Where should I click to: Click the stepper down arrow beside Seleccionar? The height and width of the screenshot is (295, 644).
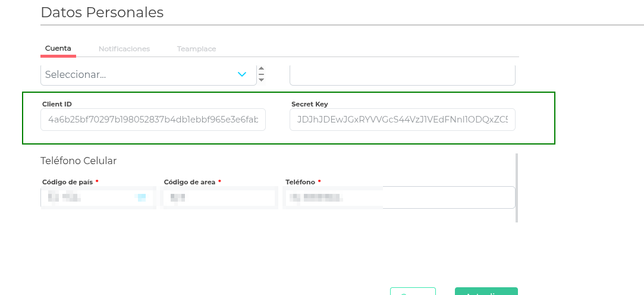pos(261,80)
